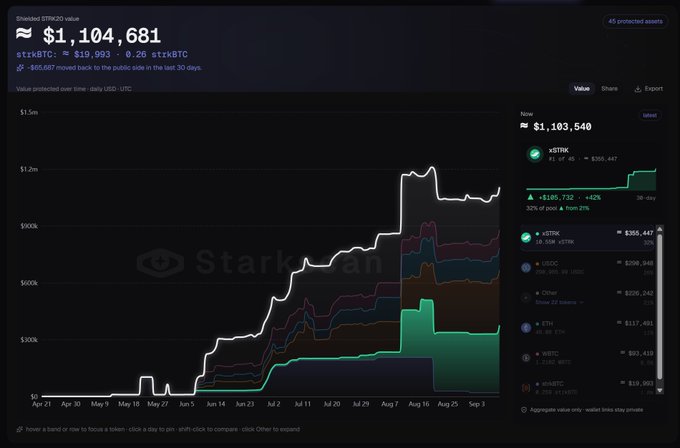Click the -$65,687 moved back notice text

(114, 68)
